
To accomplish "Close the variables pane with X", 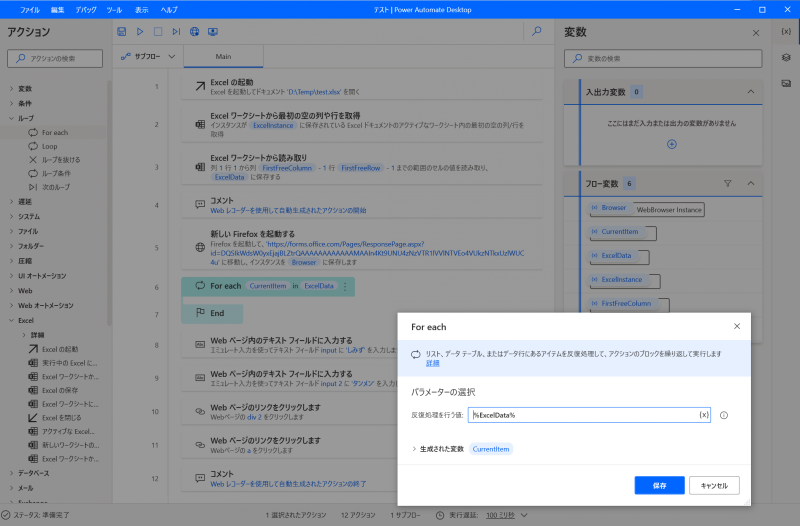I will (x=756, y=33).
